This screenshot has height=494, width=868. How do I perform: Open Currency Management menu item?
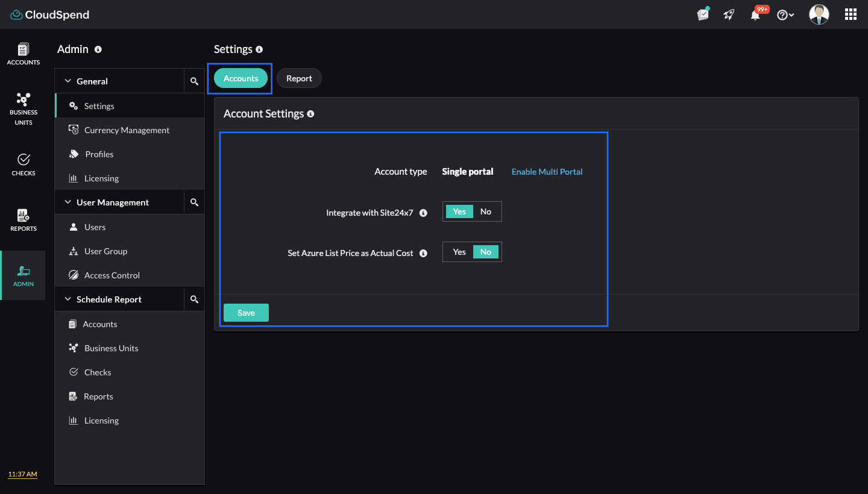point(127,130)
